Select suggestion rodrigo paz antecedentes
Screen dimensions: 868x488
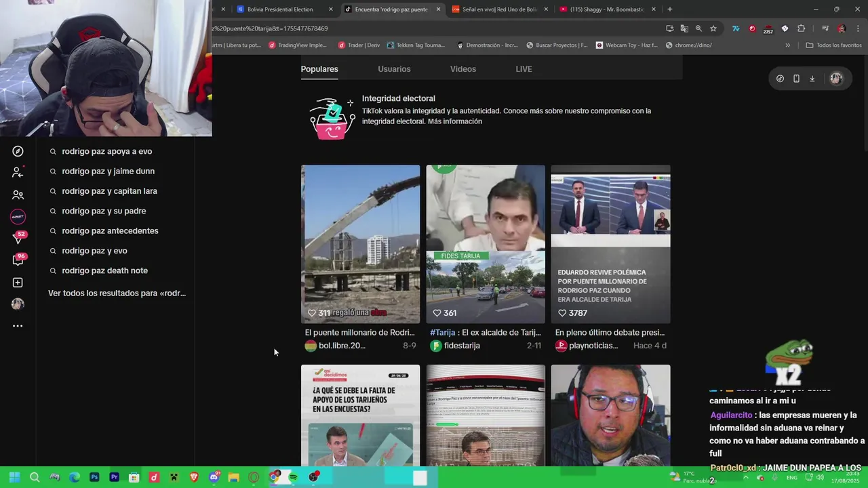point(110,231)
